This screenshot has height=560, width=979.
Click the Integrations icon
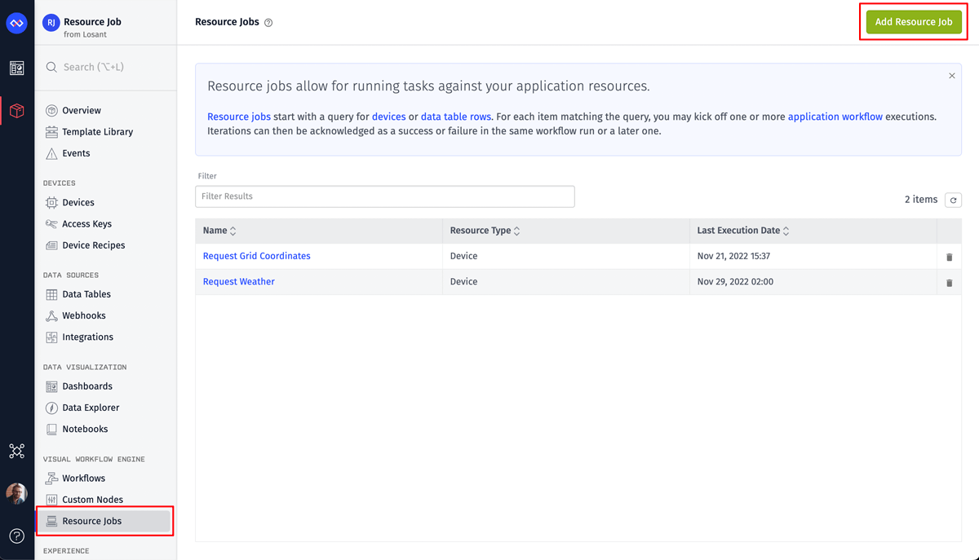pyautogui.click(x=51, y=337)
